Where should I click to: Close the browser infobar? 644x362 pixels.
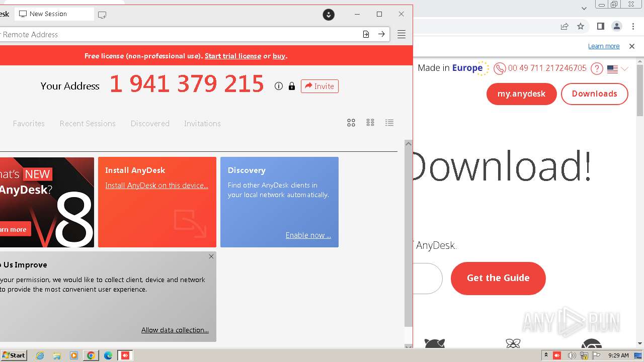(632, 46)
